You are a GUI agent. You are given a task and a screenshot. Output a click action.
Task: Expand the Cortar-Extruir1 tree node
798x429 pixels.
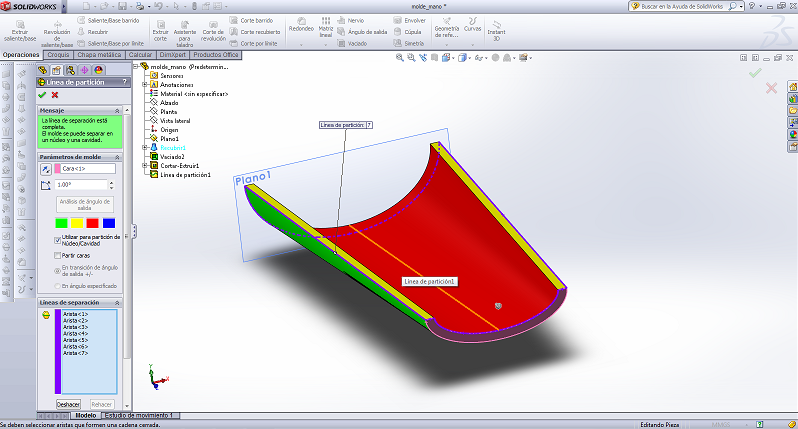click(x=145, y=165)
